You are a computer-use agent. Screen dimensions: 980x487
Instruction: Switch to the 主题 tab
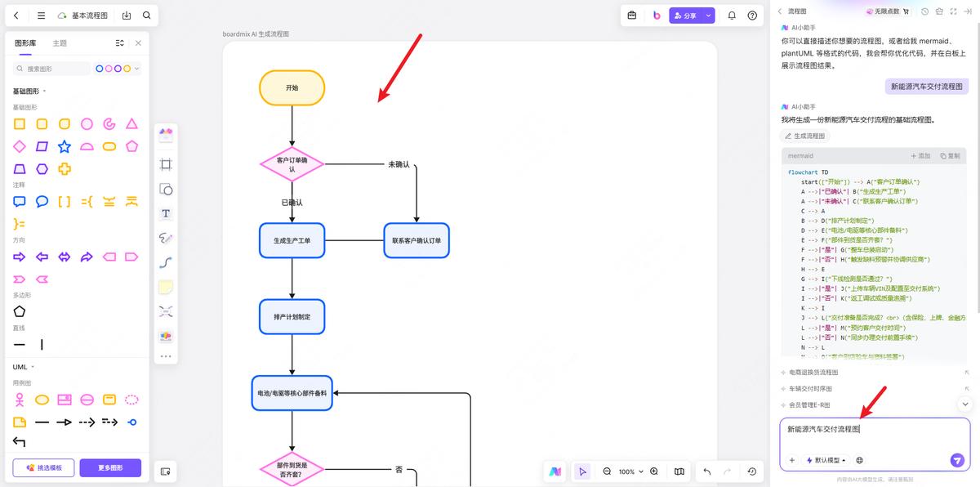pos(60,42)
